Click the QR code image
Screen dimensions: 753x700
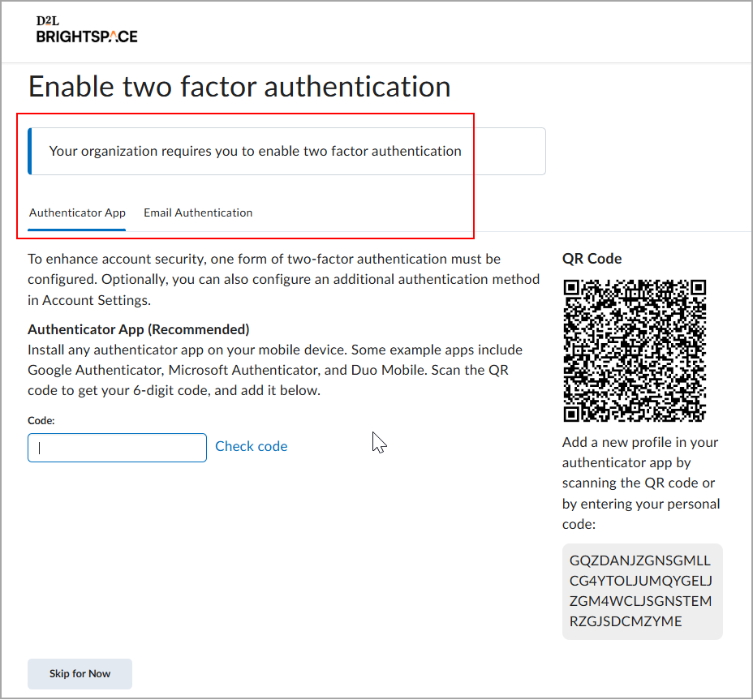click(x=635, y=350)
